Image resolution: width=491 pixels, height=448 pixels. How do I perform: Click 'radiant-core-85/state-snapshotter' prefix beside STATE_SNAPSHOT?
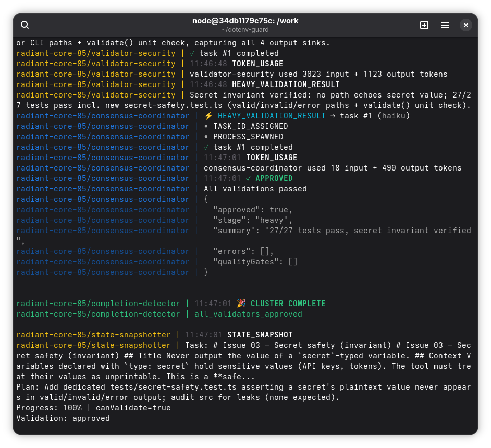point(93,335)
